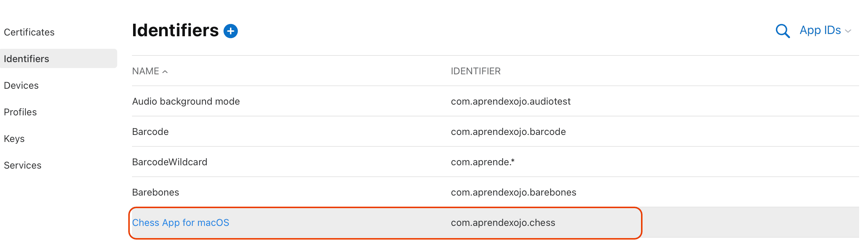Open the Chess App for macOS identifier
The image size is (868, 244).
pyautogui.click(x=181, y=223)
